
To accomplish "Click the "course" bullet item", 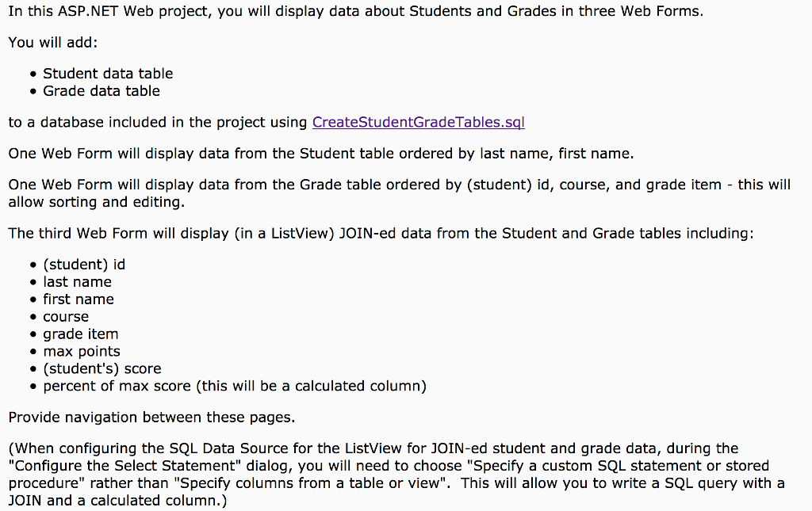I will click(66, 317).
